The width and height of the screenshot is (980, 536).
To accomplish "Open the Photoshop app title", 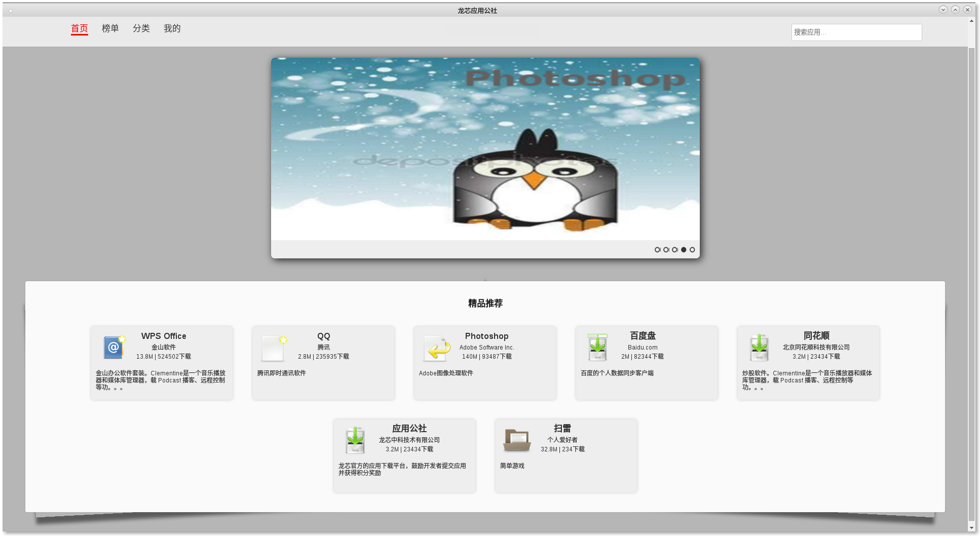I will point(486,336).
